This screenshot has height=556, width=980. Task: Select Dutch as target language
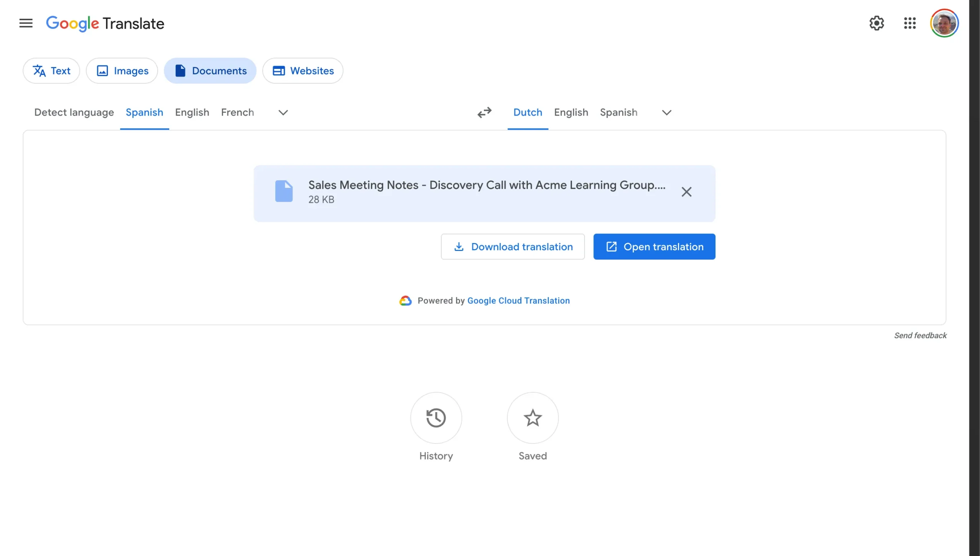528,113
